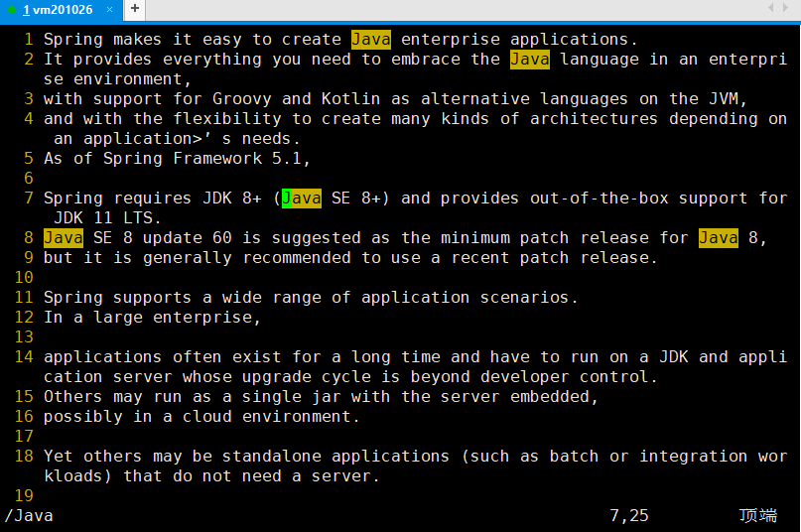This screenshot has height=532, width=801.
Task: Open a new session tab with plus button
Action: pyautogui.click(x=135, y=8)
